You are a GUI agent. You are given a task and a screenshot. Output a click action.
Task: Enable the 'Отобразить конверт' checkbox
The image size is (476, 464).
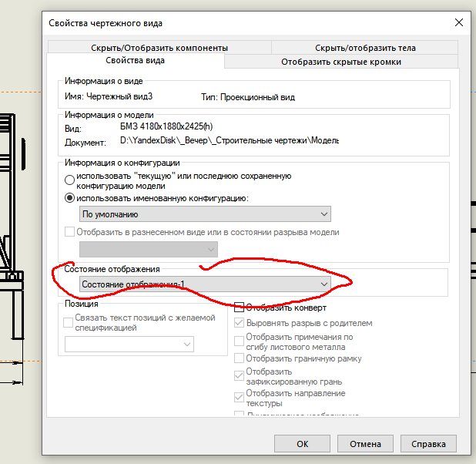pos(239,308)
